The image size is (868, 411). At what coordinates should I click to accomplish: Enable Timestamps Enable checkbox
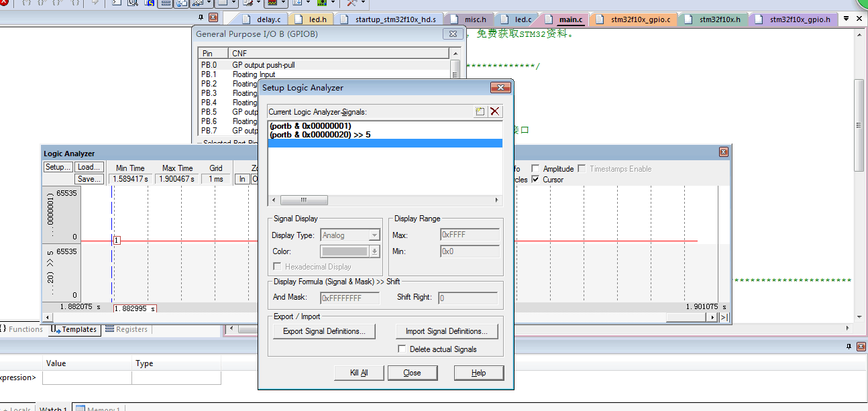(582, 169)
